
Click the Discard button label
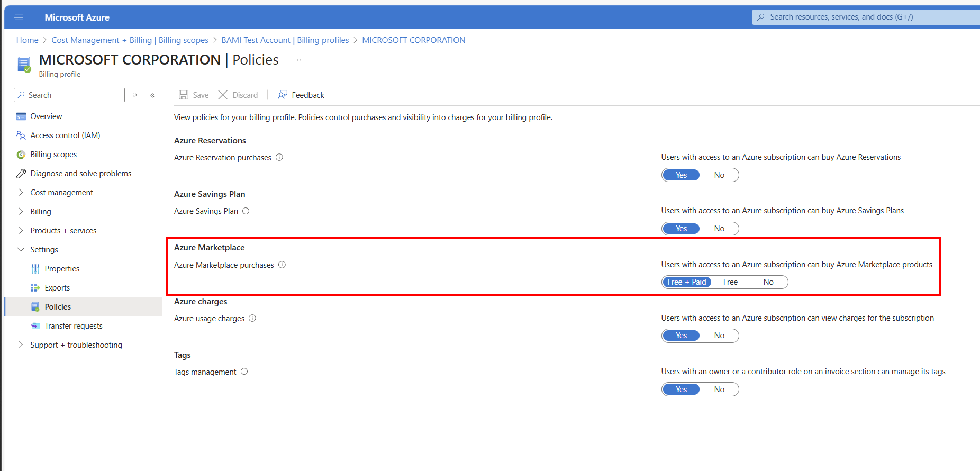pos(245,95)
